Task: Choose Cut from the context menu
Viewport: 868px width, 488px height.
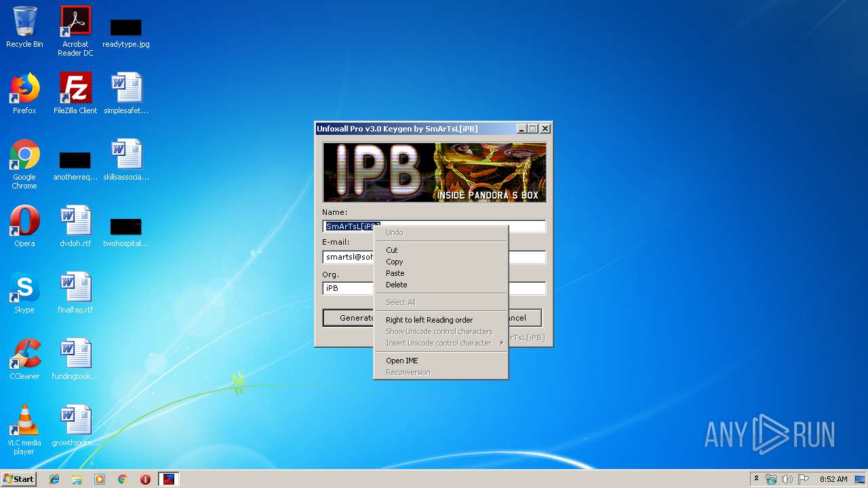Action: coord(441,250)
